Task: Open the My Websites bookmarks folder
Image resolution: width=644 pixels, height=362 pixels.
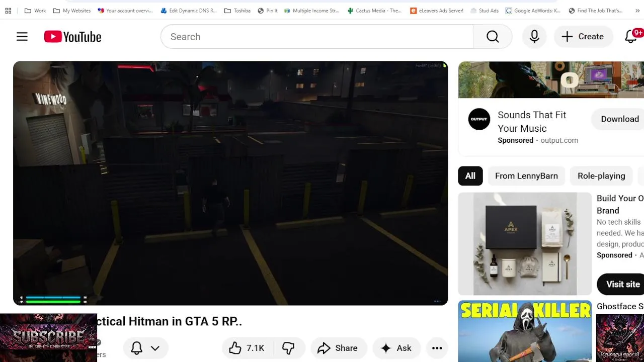Action: click(x=72, y=11)
